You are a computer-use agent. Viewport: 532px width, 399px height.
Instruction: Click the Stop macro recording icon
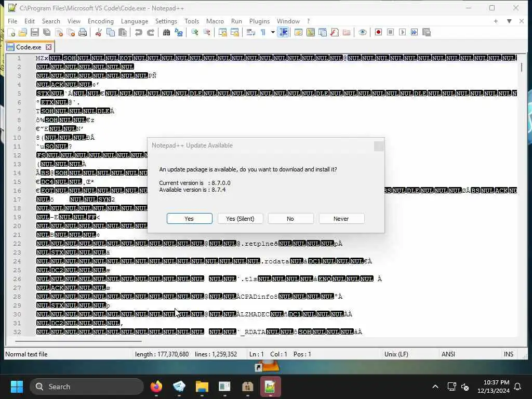(391, 33)
